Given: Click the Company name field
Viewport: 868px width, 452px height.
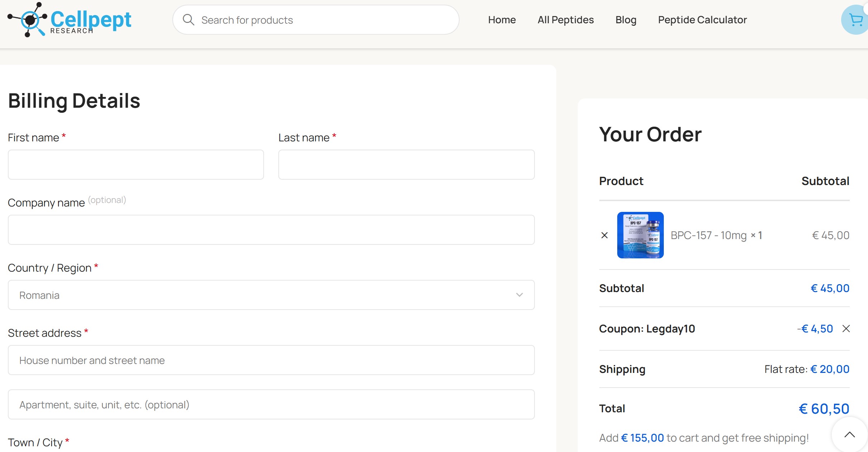Looking at the screenshot, I should (271, 229).
